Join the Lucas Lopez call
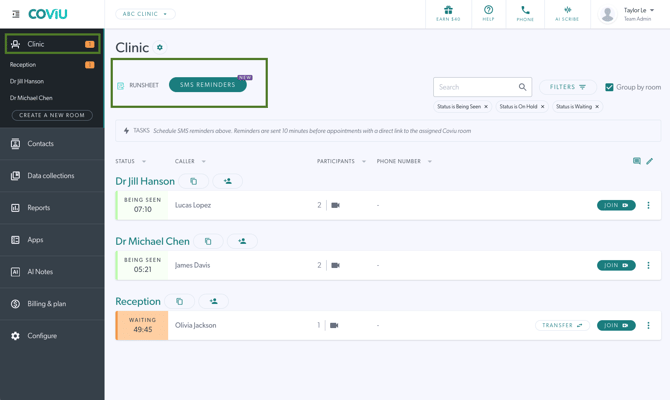This screenshot has width=670, height=400. click(616, 205)
